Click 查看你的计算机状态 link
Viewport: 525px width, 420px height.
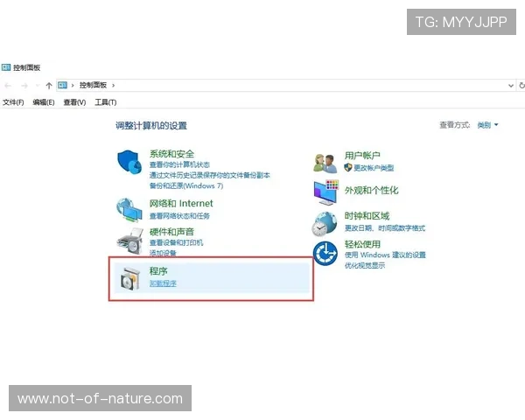179,164
